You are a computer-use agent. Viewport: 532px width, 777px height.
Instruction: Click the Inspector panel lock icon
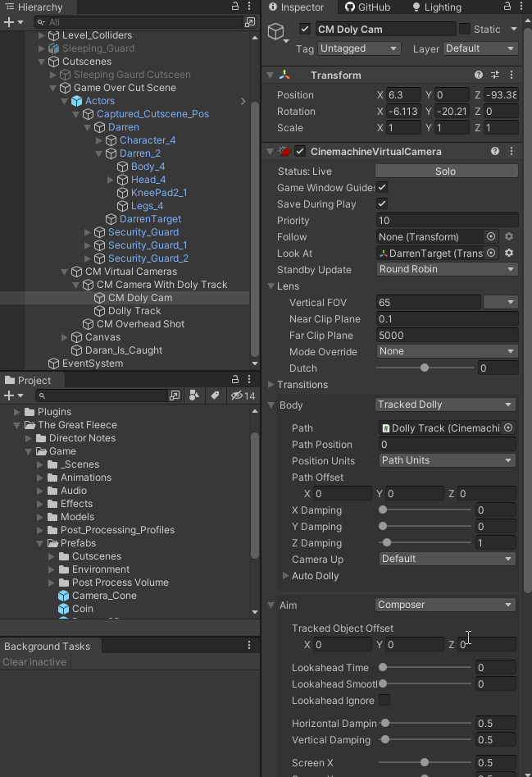pyautogui.click(x=507, y=7)
